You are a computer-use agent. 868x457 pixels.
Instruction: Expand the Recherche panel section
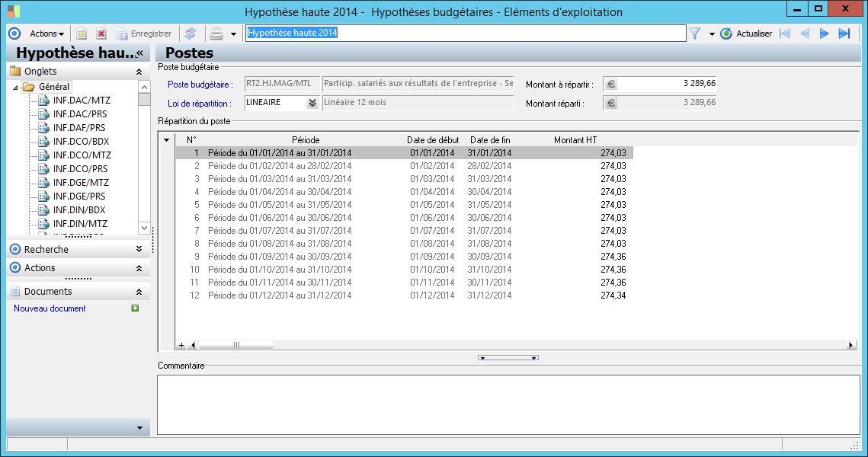pos(139,249)
